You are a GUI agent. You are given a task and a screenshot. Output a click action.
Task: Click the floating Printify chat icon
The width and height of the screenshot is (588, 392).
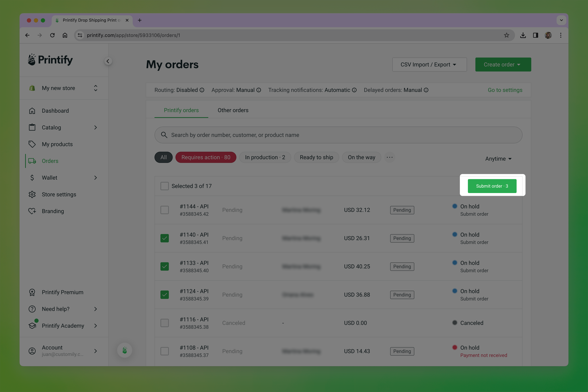[125, 350]
